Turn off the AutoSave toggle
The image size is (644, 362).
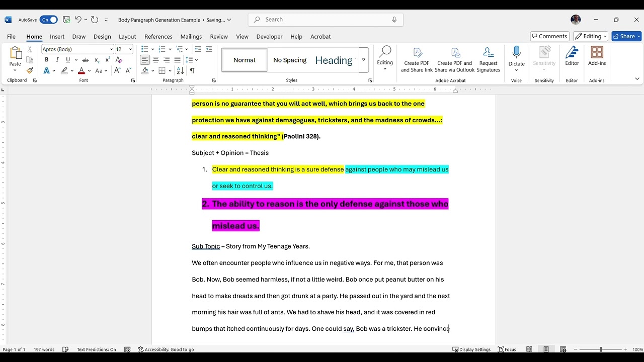click(x=49, y=20)
